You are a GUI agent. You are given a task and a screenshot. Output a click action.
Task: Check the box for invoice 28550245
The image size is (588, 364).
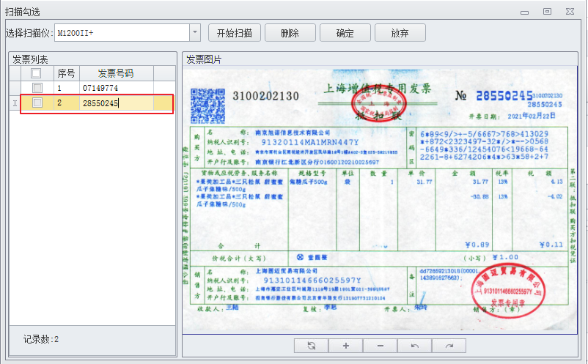(37, 103)
